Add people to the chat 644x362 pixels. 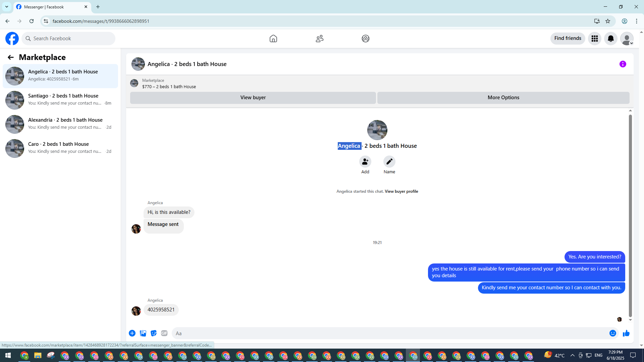[x=365, y=162]
